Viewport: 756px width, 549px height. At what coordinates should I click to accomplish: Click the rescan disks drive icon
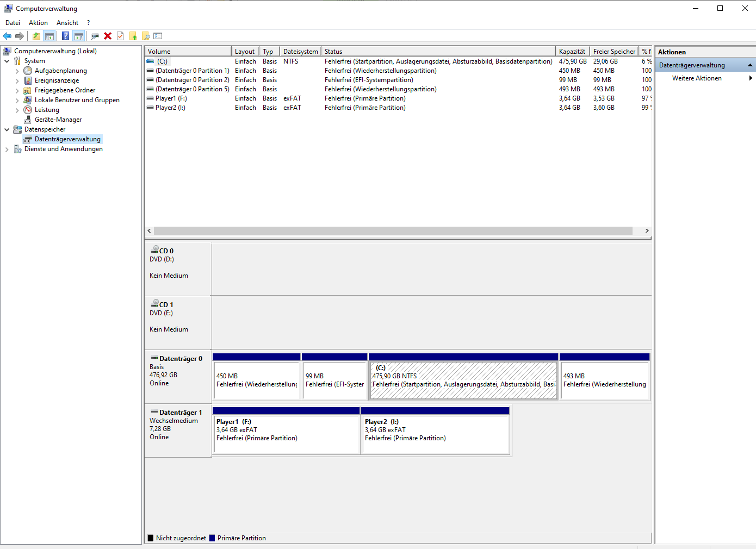95,36
